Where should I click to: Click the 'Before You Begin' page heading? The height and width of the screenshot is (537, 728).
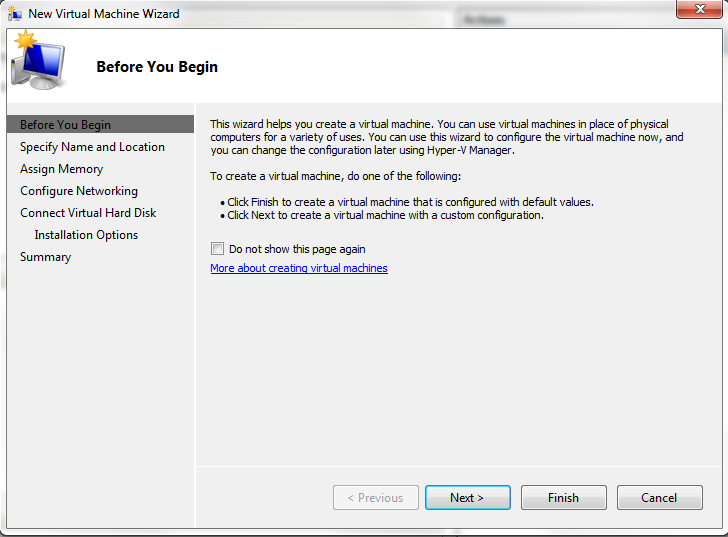[x=157, y=67]
